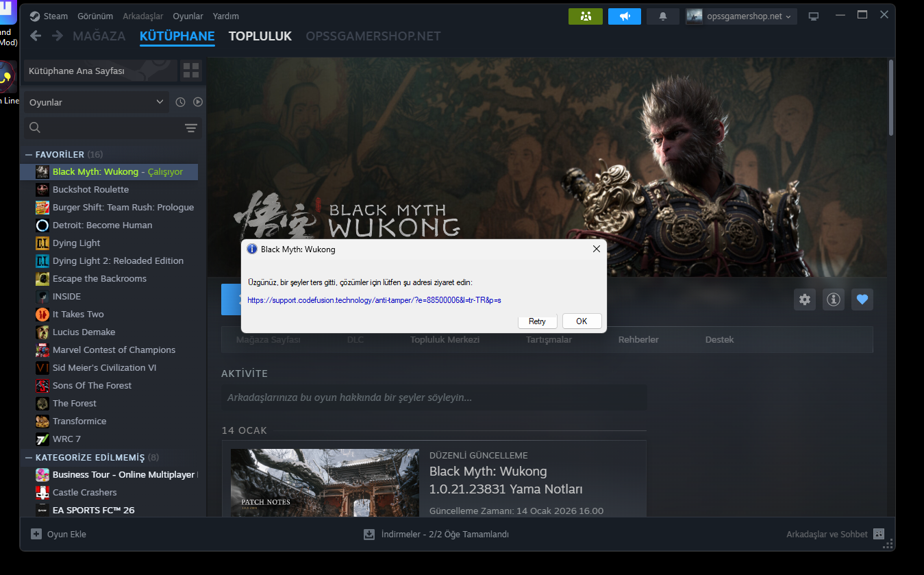Go forward with the right arrow
Screen dimensions: 924x575
click(x=58, y=36)
